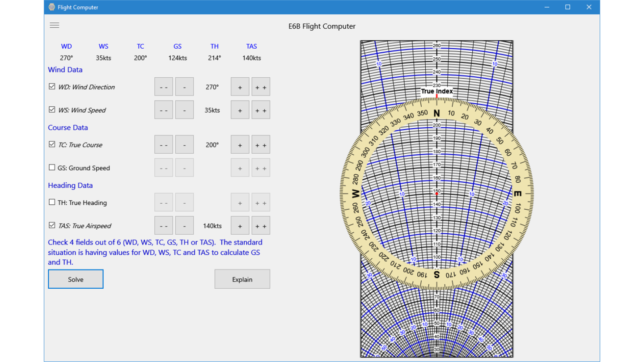644x362 pixels.
Task: Enable the TH: True Heading checkbox
Action: point(52,202)
